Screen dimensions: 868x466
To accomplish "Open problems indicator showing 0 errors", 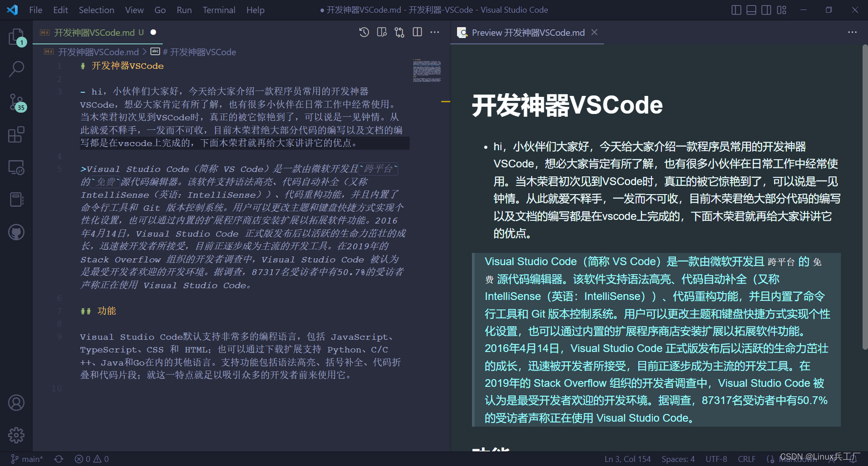I will (x=92, y=459).
